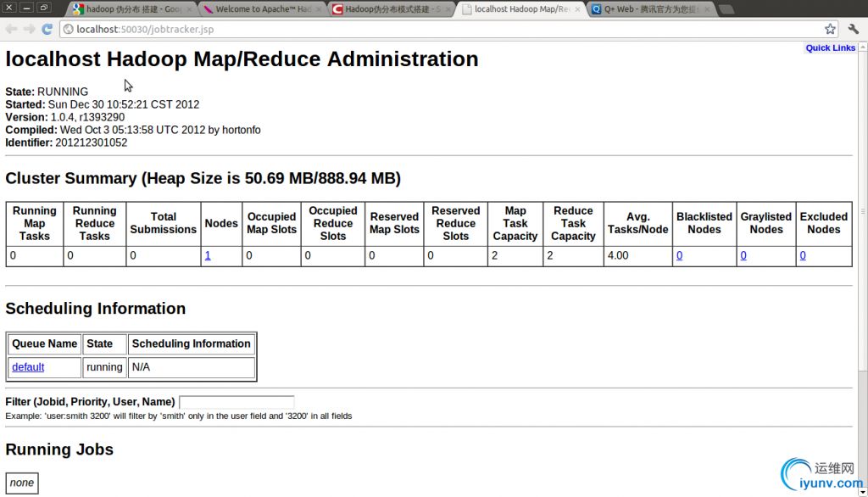
Task: Click the scrollbar down arrow
Action: pos(862,491)
